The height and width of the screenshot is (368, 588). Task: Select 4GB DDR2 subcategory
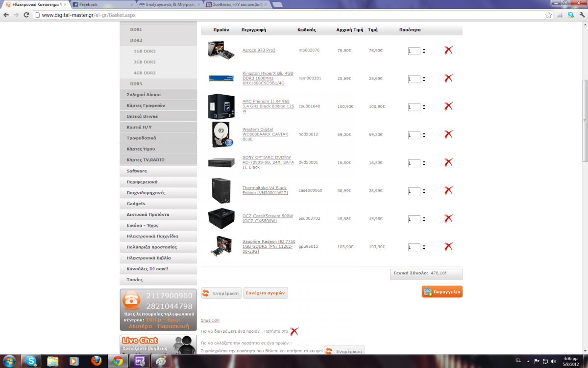tap(145, 73)
